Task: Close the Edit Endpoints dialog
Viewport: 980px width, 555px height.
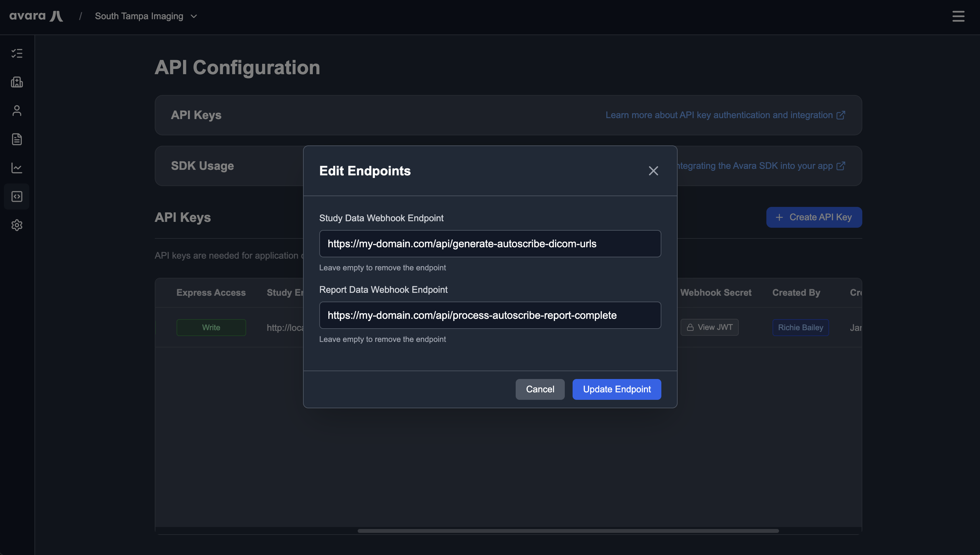Action: tap(653, 171)
